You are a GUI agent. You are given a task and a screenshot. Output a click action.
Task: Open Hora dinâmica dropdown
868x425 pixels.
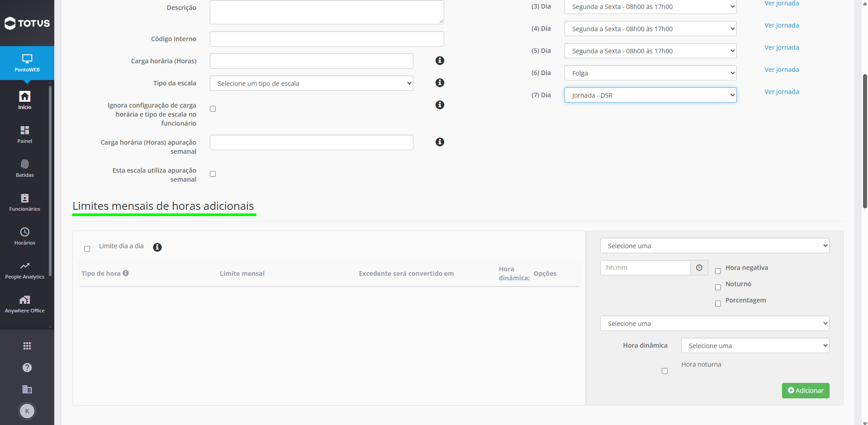(755, 345)
